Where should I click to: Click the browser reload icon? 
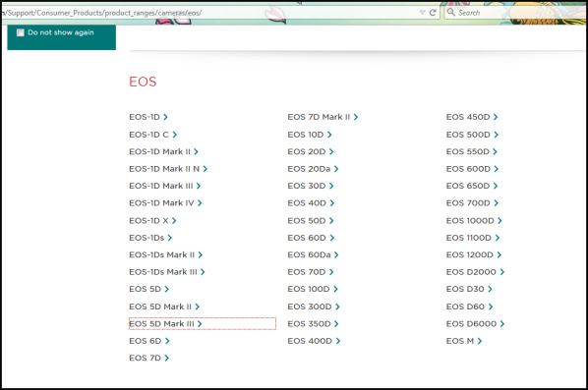pyautogui.click(x=433, y=13)
